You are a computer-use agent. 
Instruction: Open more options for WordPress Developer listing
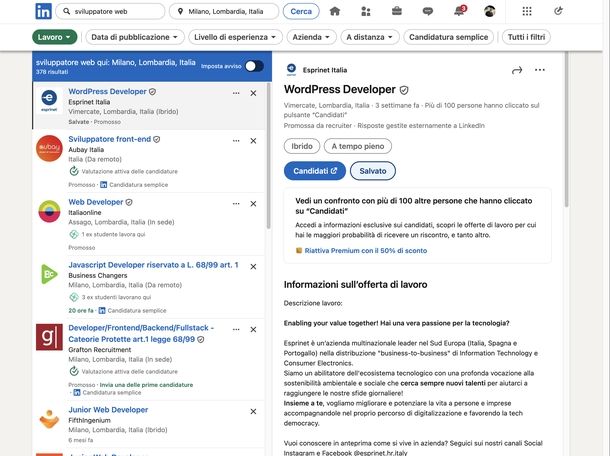[236, 93]
